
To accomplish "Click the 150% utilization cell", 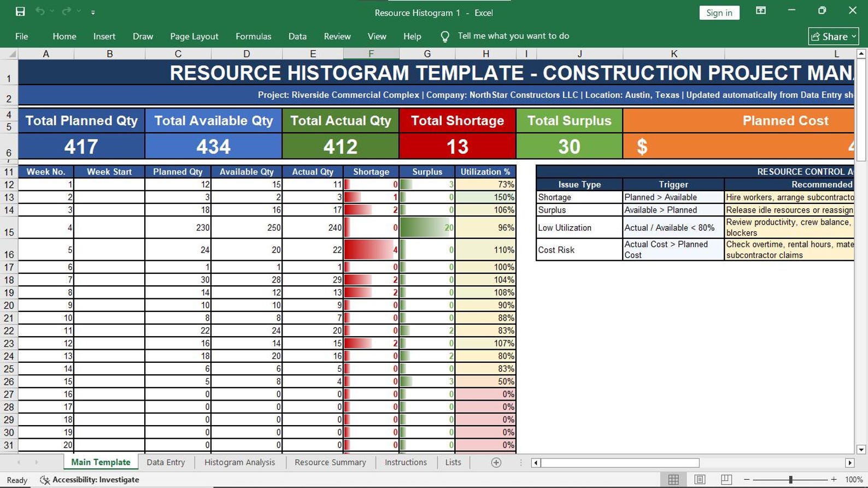I will [485, 197].
